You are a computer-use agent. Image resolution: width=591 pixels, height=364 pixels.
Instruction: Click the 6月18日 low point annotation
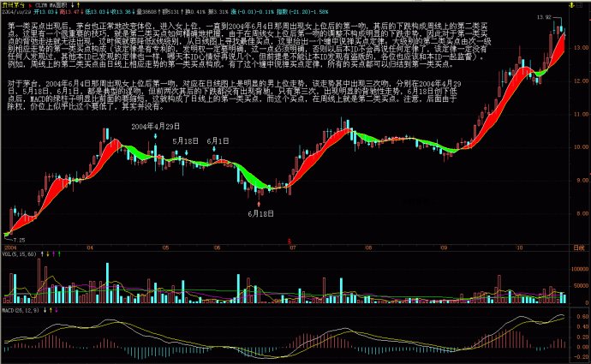pyautogui.click(x=260, y=213)
